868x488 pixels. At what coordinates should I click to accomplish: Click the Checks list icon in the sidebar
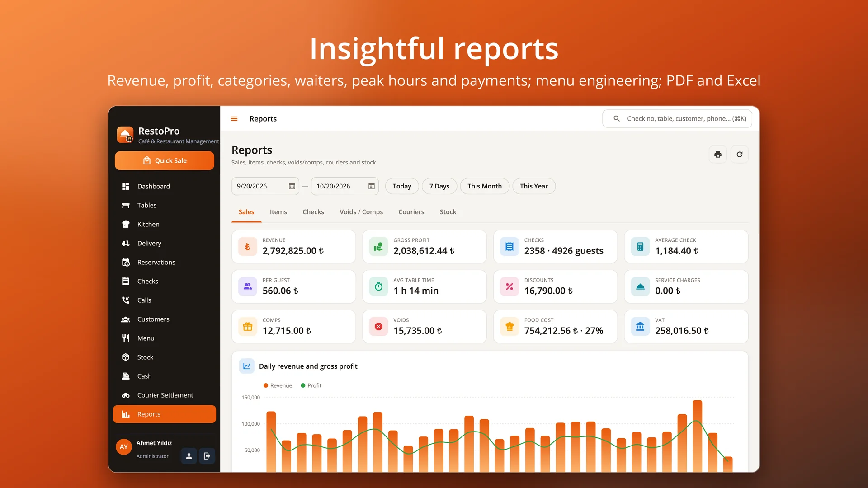(x=126, y=281)
